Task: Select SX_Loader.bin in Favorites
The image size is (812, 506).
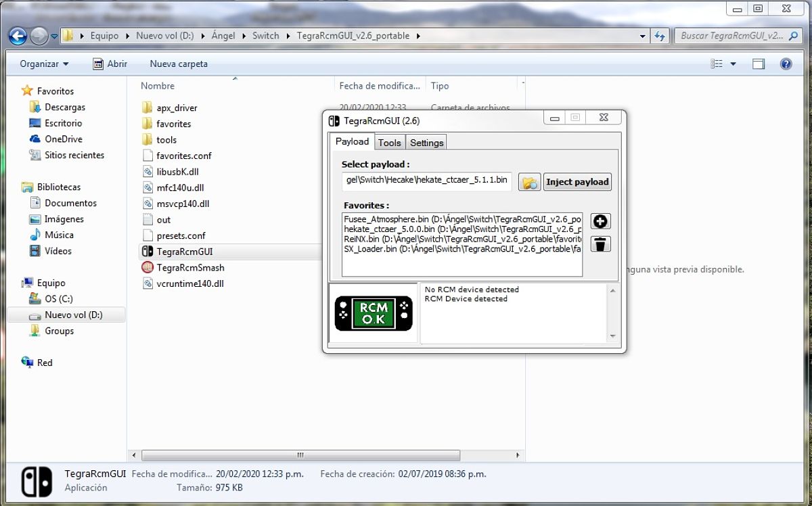Action: click(462, 249)
